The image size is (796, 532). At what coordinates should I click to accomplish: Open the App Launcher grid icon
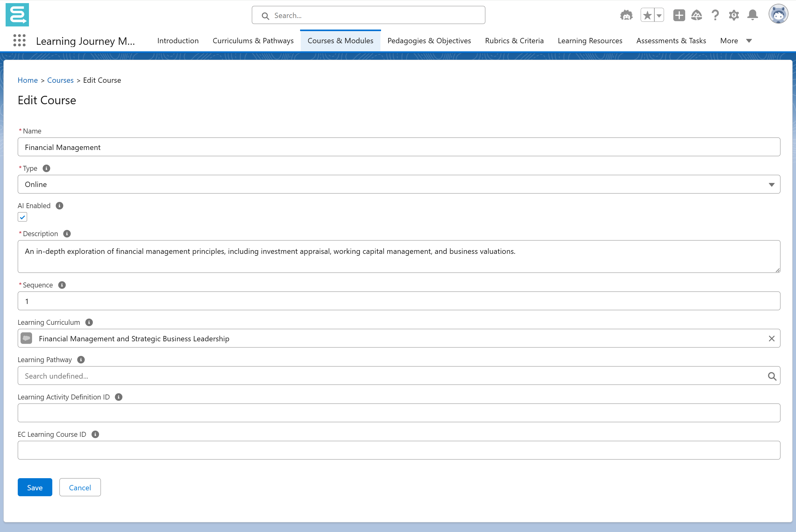click(x=19, y=40)
